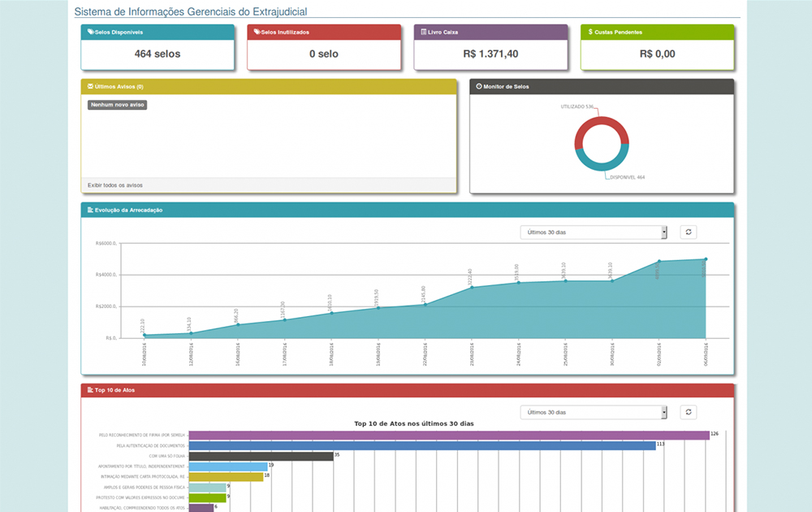Open the period dropdown in Top 10 de Atos
The image size is (812, 512).
coord(594,412)
